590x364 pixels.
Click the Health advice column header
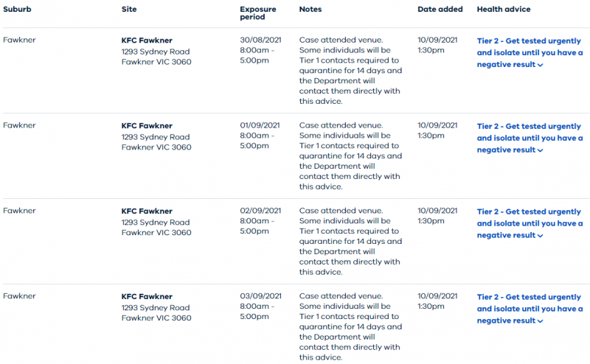click(504, 10)
